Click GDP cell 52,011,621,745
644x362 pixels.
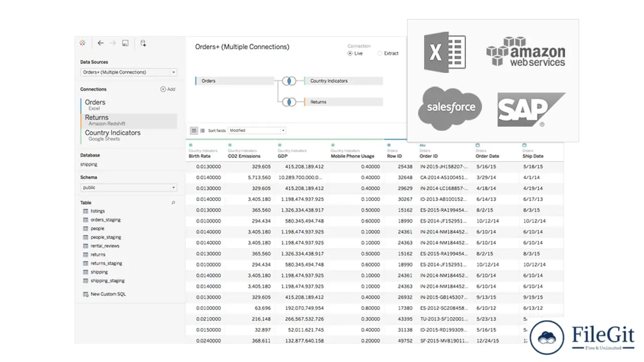[x=306, y=330]
